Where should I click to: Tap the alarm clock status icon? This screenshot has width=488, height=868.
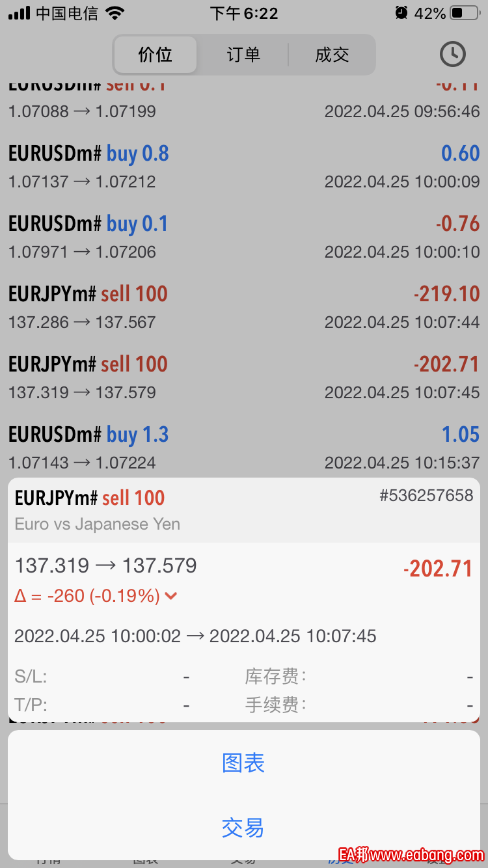tap(401, 13)
